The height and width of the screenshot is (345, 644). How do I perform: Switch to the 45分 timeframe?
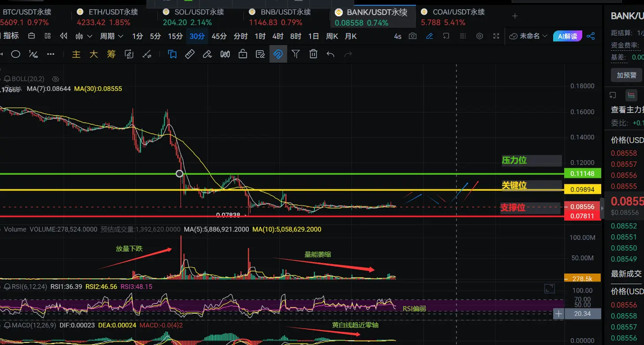pyautogui.click(x=219, y=36)
